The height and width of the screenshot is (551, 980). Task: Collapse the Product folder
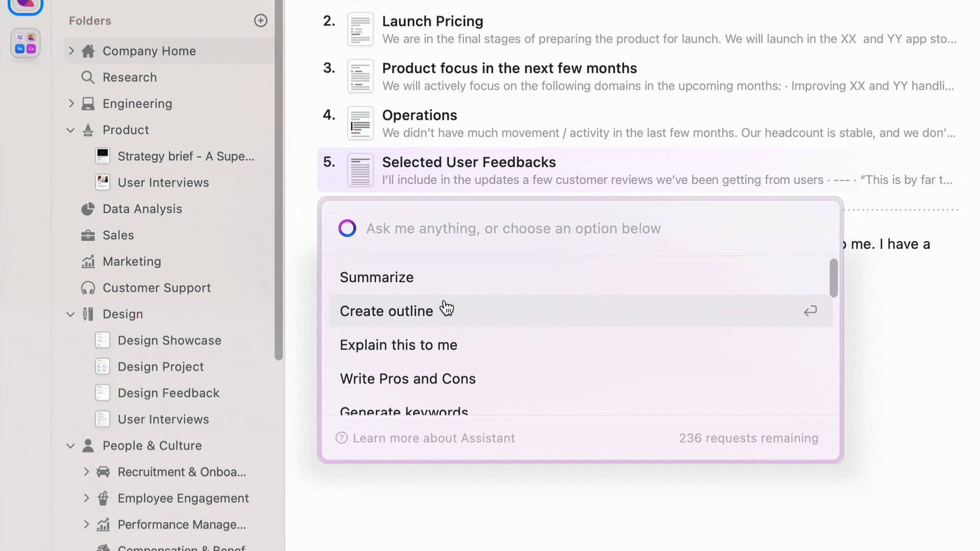(x=70, y=130)
